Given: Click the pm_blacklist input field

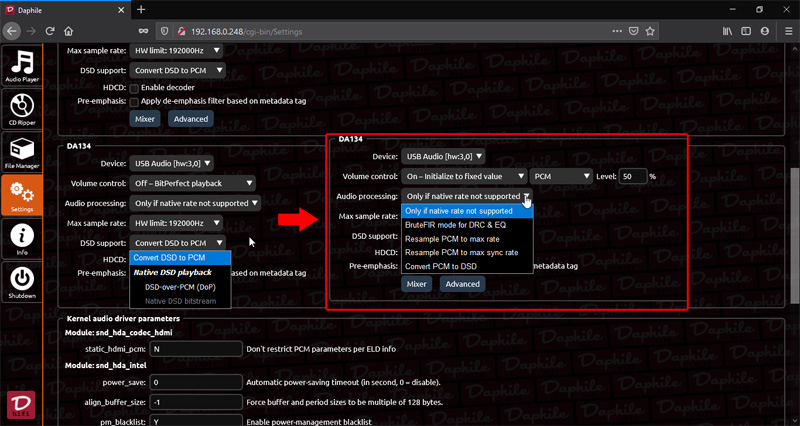Looking at the screenshot, I should point(196,422).
